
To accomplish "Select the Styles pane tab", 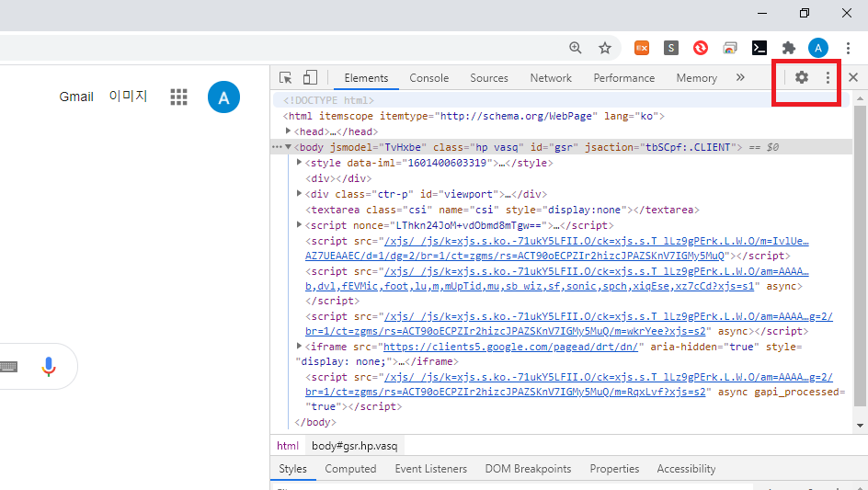I will click(x=292, y=469).
